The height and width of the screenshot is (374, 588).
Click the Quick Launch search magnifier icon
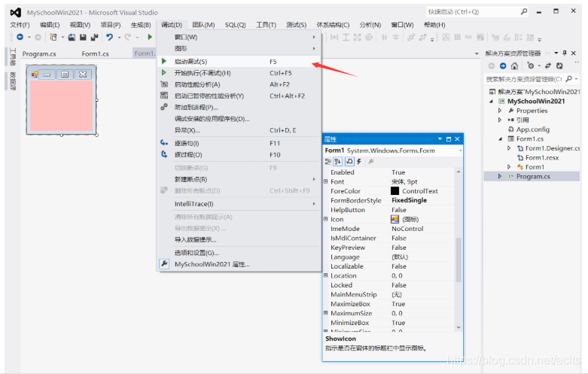tap(524, 11)
